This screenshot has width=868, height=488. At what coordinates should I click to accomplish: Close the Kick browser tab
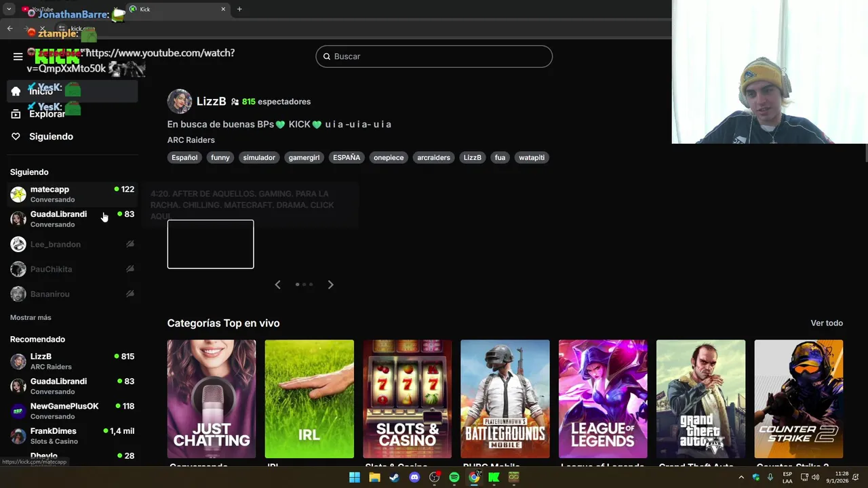pos(223,9)
